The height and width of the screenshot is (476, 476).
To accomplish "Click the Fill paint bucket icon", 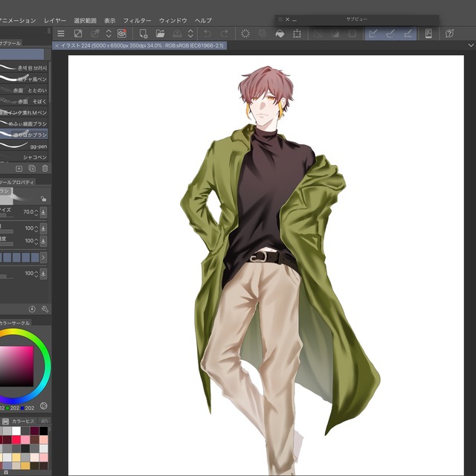I will (280, 33).
